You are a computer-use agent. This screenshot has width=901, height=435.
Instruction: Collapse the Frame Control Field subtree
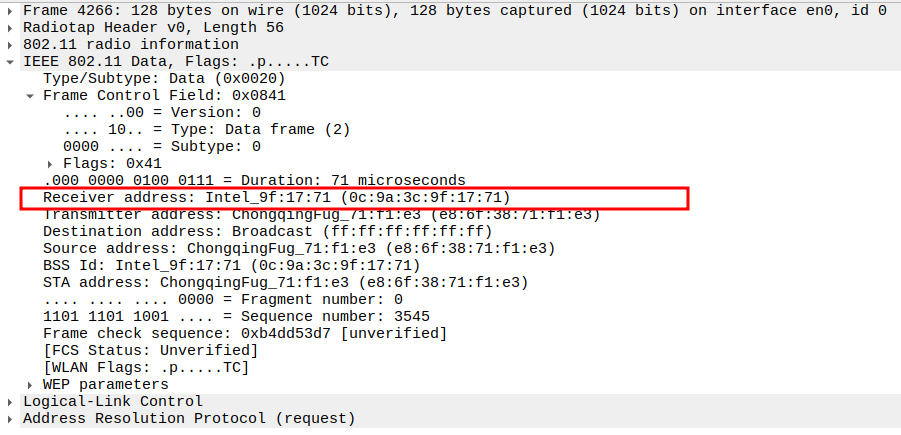click(31, 96)
